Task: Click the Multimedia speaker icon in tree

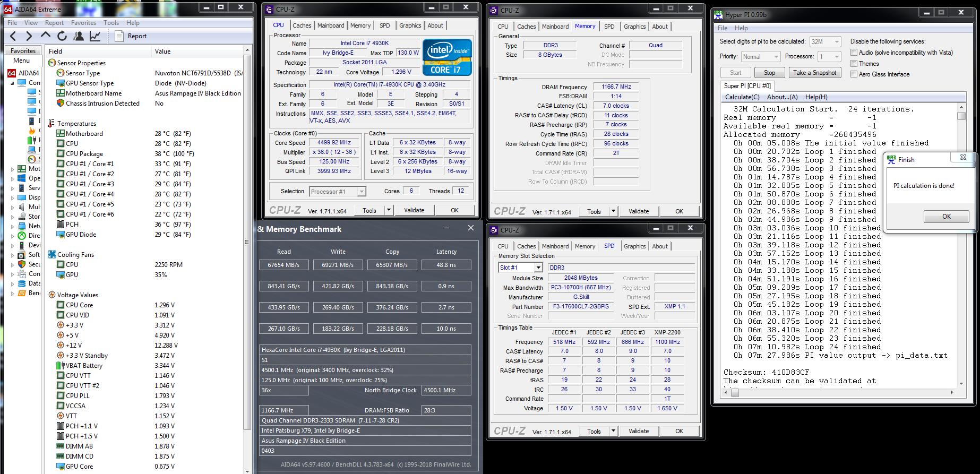Action: tap(22, 207)
